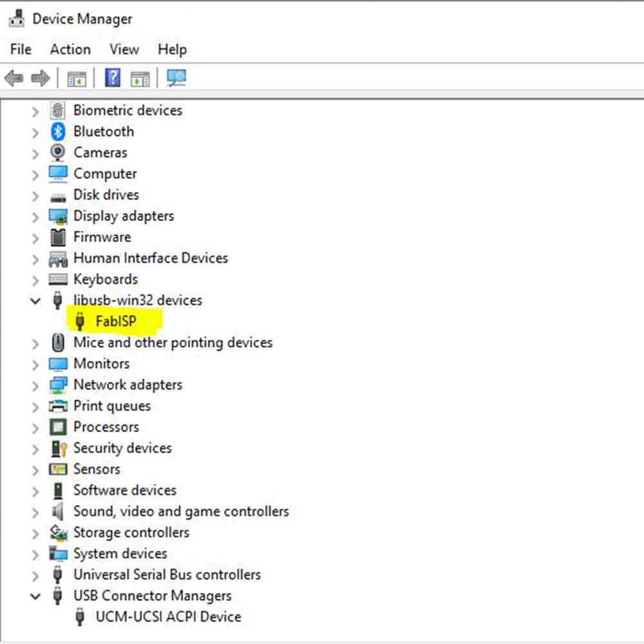The height and width of the screenshot is (644, 644).
Task: Select the UCM-UCSI ACPI Device entry
Action: point(168,617)
